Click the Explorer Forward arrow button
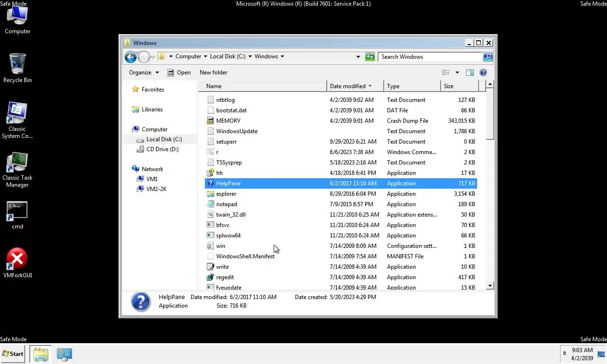Viewport: 607px width, 364px height. [x=144, y=57]
